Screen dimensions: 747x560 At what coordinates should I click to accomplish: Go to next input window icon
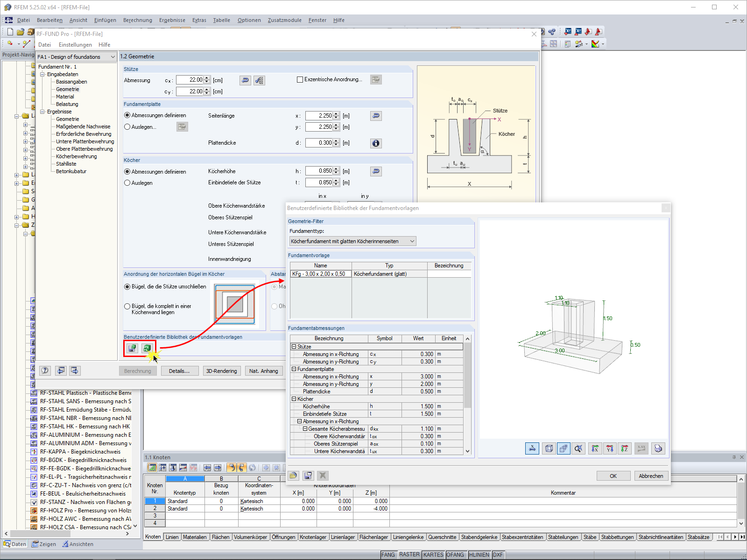[x=75, y=371]
